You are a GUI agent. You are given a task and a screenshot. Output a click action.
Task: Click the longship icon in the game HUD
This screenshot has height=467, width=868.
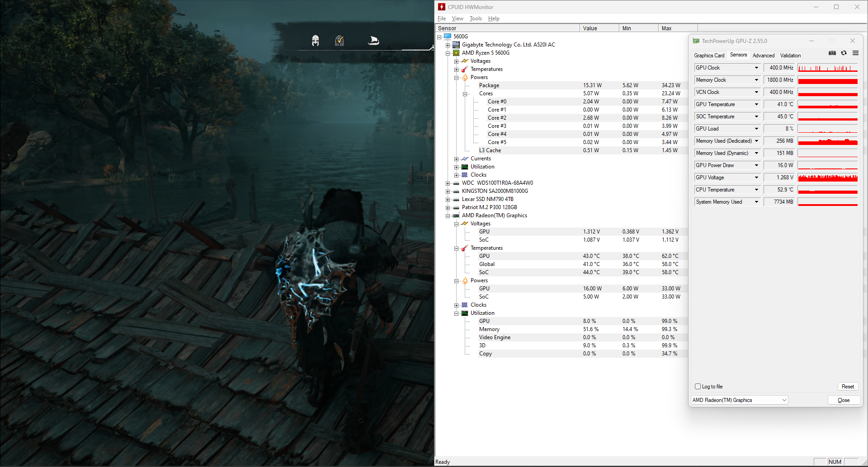tap(373, 41)
